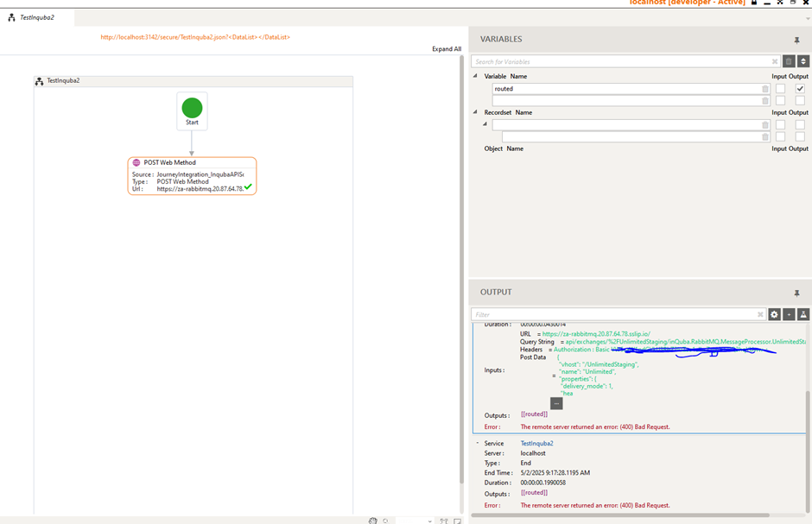Click the Query String api/exchanges value
The height and width of the screenshot is (524, 812).
click(x=685, y=342)
